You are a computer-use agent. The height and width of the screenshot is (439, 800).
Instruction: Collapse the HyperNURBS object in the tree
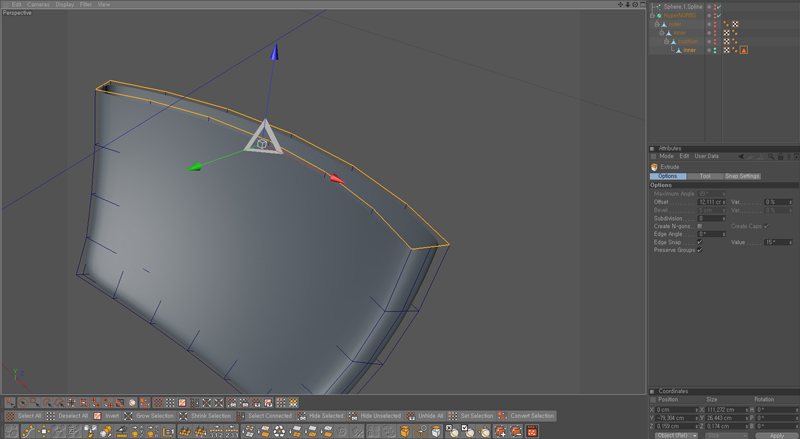click(654, 16)
